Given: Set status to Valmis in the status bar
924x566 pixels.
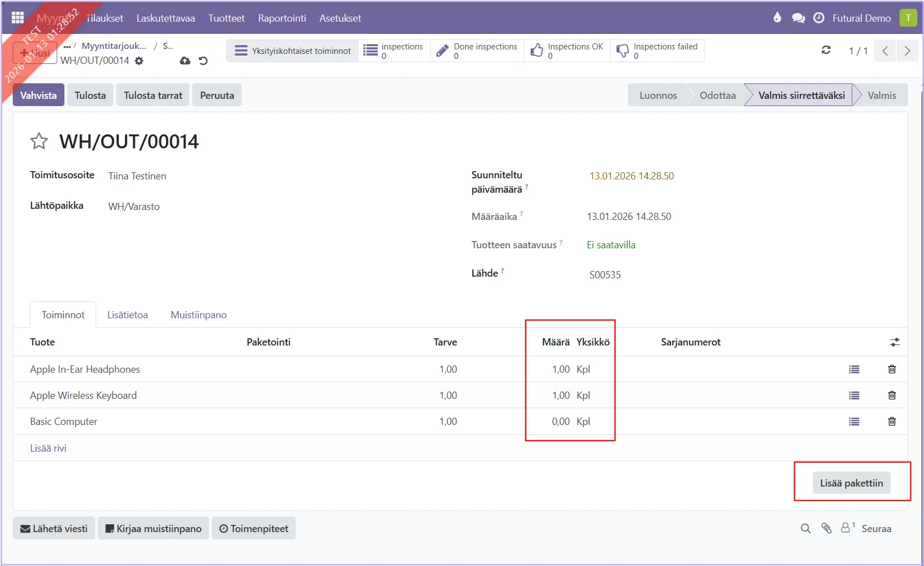Looking at the screenshot, I should tap(881, 95).
